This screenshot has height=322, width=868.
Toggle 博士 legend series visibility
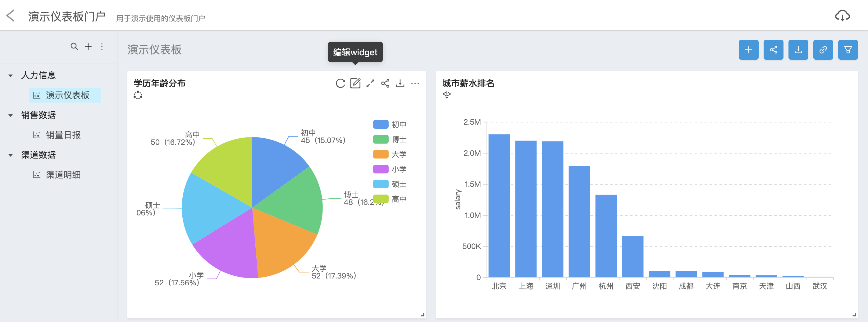[390, 139]
